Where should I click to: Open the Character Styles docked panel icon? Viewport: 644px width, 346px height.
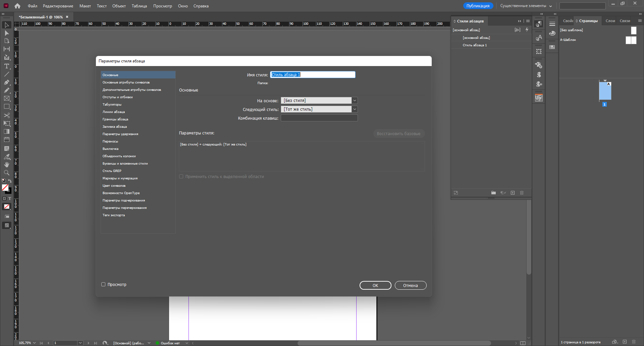click(x=539, y=38)
